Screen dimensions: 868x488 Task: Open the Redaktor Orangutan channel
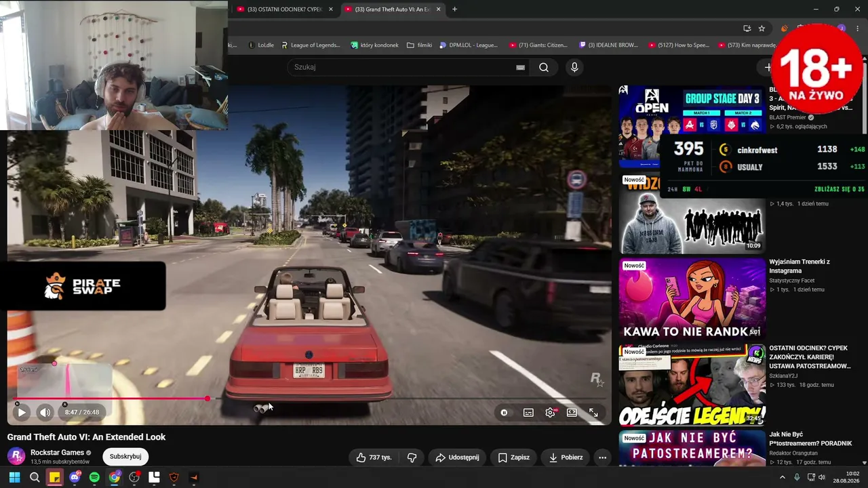pos(793,453)
